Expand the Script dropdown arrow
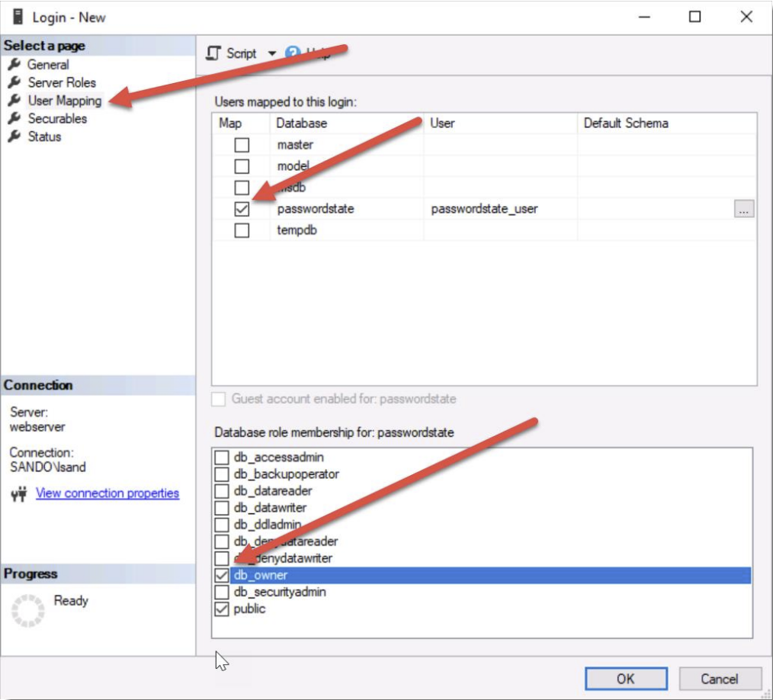Screen dimensions: 773x700 (271, 53)
